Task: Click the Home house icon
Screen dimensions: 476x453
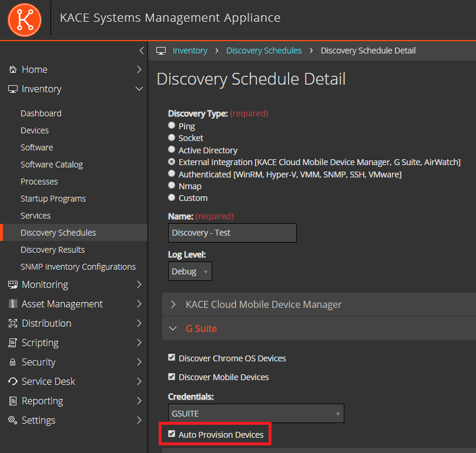Action: [13, 69]
